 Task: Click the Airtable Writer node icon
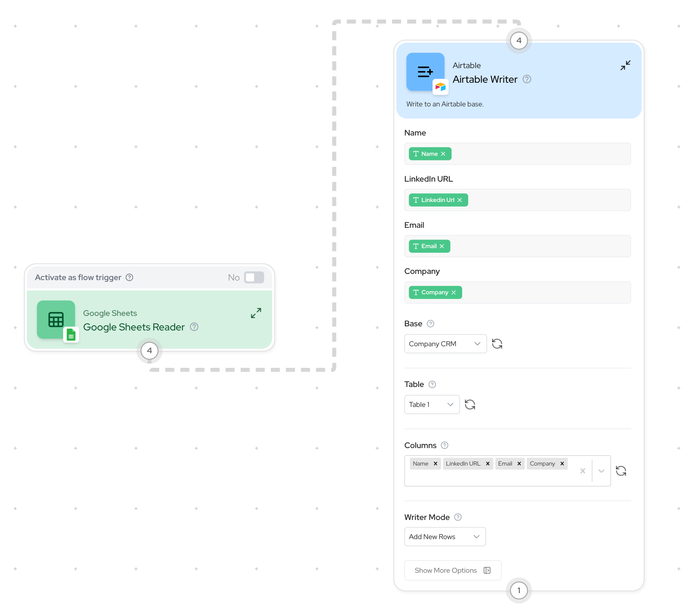425,72
